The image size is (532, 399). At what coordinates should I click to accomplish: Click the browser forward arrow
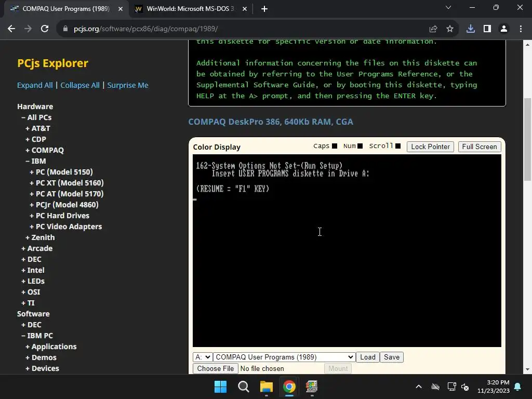pos(28,29)
